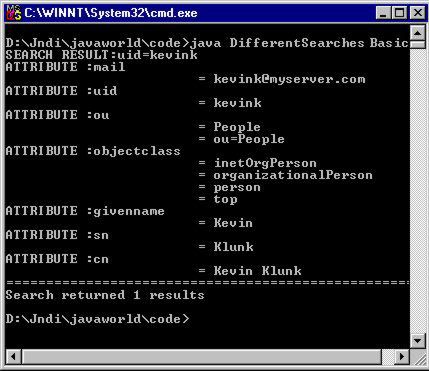
Task: Click the horizontal scrollbar right arrow
Action: (x=402, y=357)
